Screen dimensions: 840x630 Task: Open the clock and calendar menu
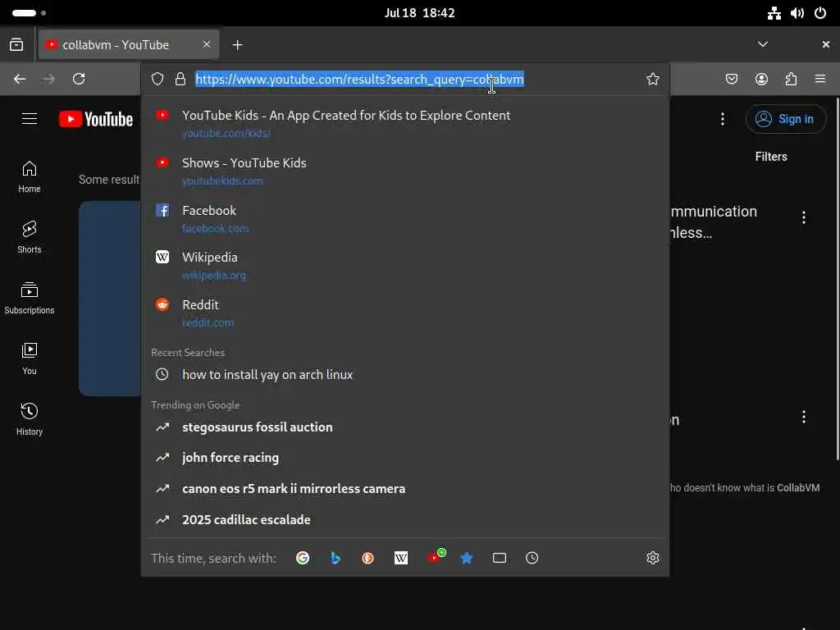[419, 13]
